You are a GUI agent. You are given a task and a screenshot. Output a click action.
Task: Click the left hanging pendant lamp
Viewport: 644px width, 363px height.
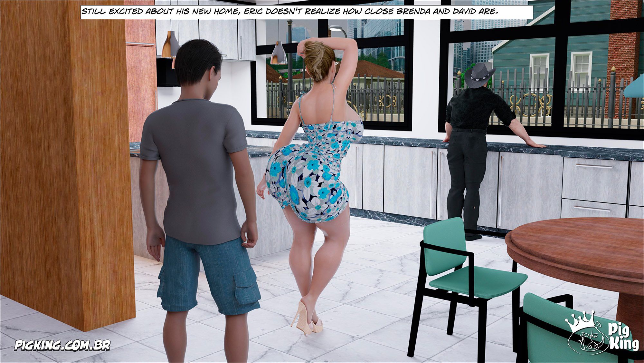[170, 45]
